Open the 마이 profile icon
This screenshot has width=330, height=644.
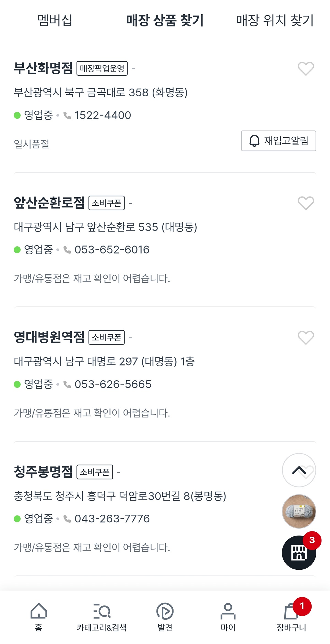point(228,611)
